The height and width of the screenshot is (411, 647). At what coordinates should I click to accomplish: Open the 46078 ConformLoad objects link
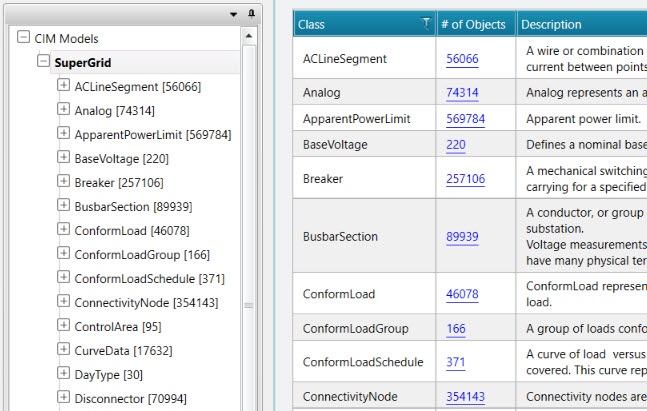click(x=462, y=294)
